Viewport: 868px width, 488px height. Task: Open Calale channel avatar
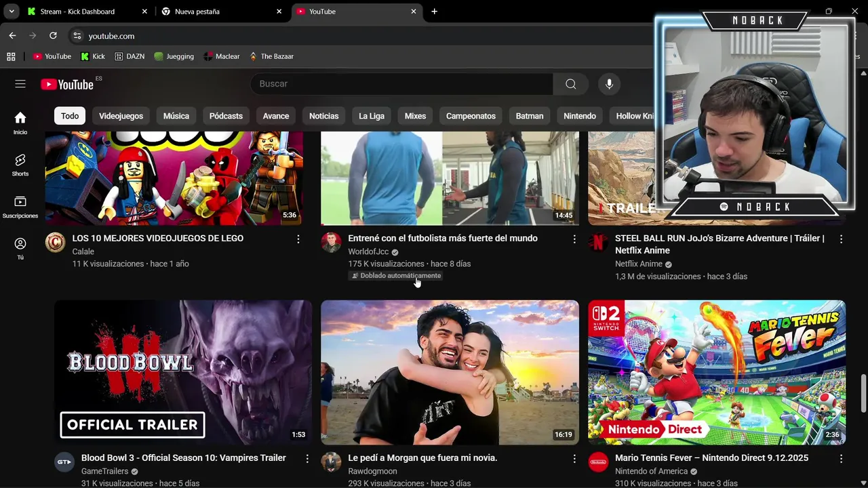click(56, 242)
